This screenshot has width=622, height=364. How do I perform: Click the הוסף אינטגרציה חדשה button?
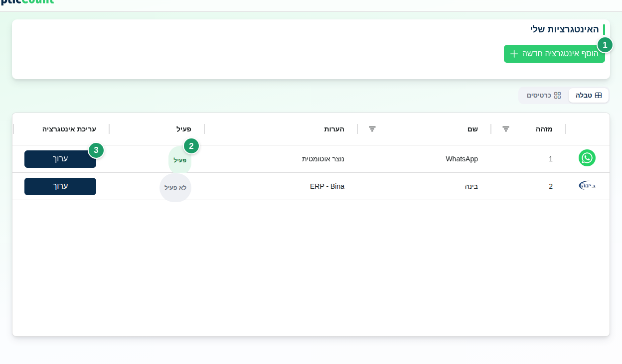(x=554, y=54)
